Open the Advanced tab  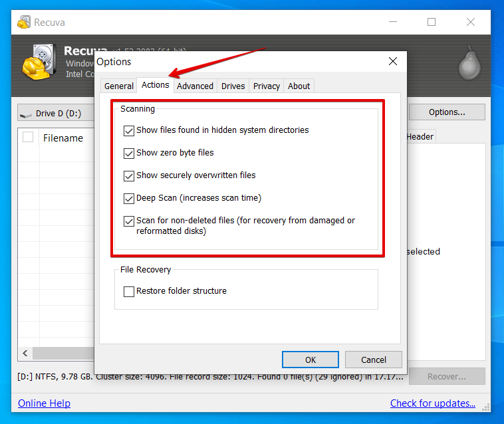tap(195, 86)
